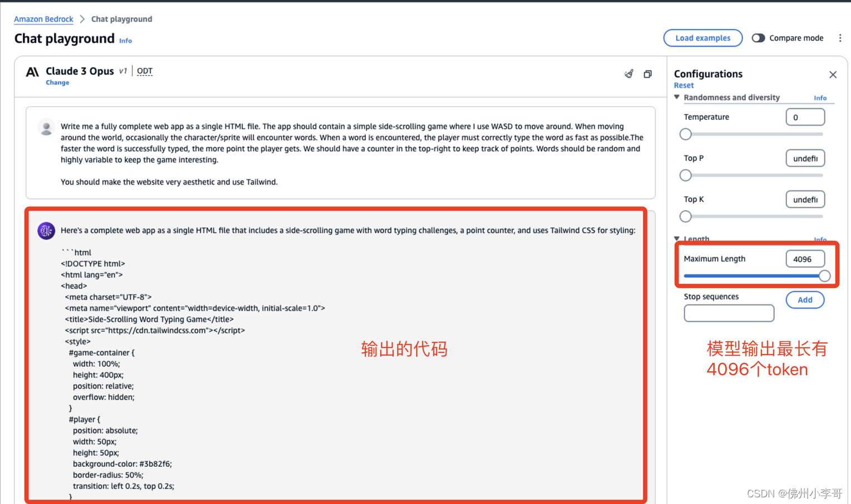The image size is (851, 504).
Task: Click the "#player {" code line
Action: (85, 419)
